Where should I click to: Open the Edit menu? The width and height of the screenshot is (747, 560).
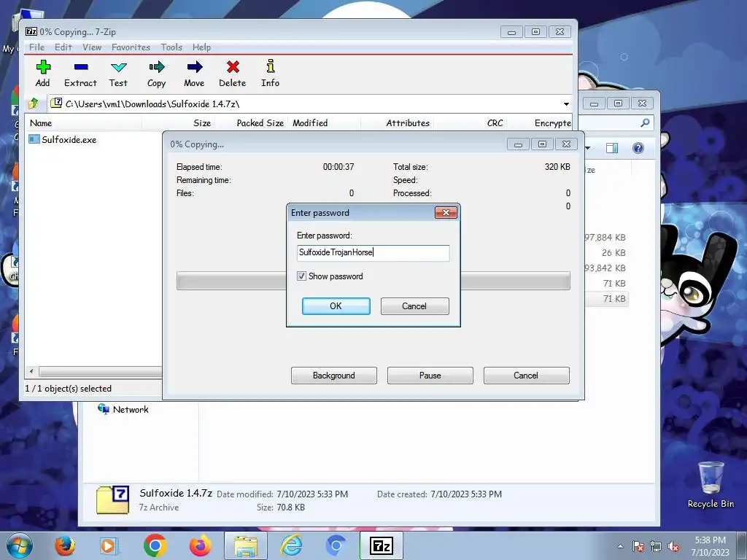tap(63, 47)
